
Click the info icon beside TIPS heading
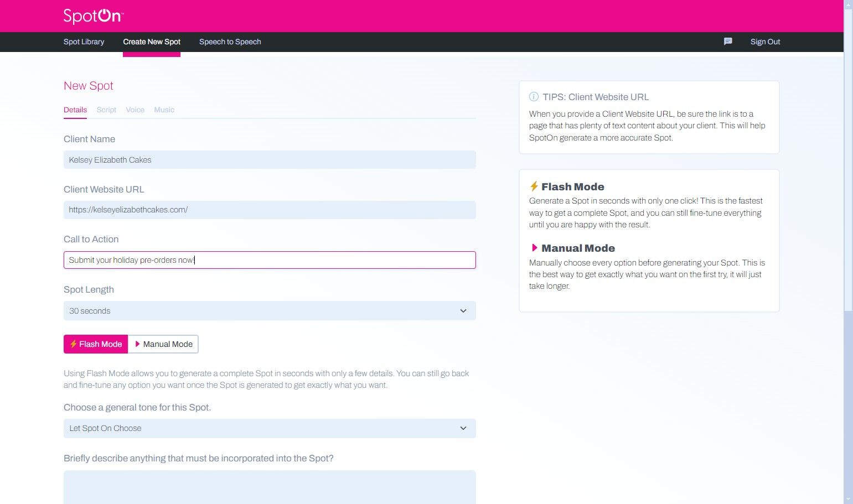click(534, 97)
